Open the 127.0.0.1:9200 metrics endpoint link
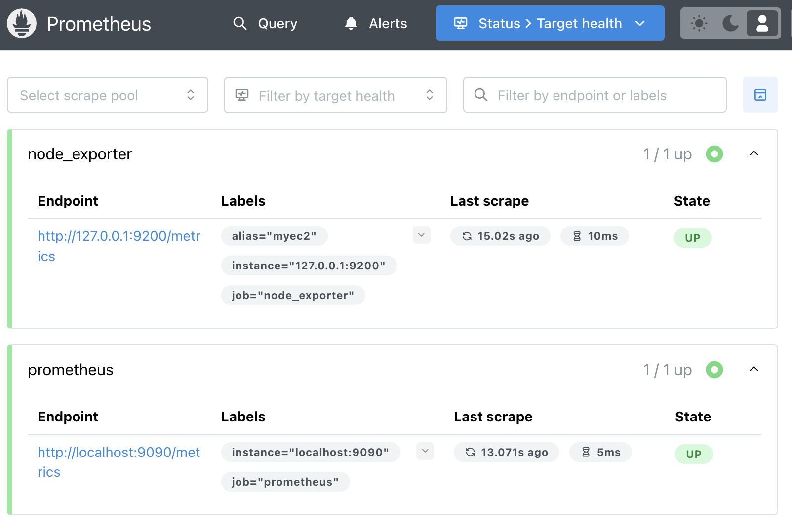Screen dimensions: 792x532 119,246
